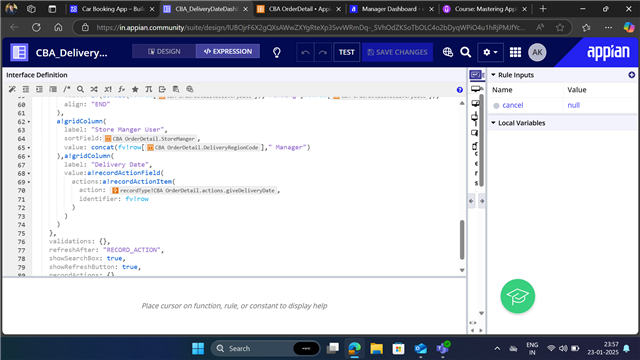Insert a function using fx icon
Image resolution: width=640 pixels, height=360 pixels.
[x=121, y=89]
